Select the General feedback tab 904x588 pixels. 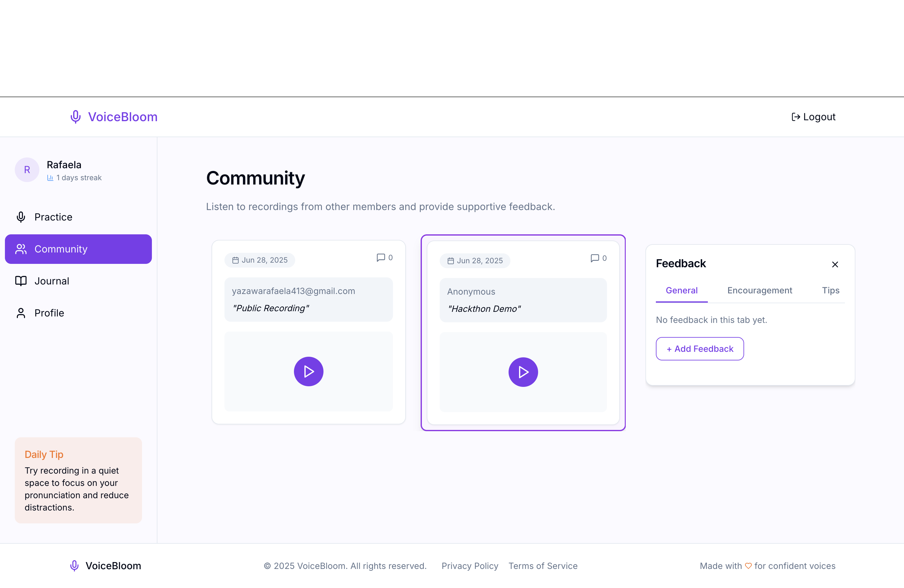[x=681, y=291]
